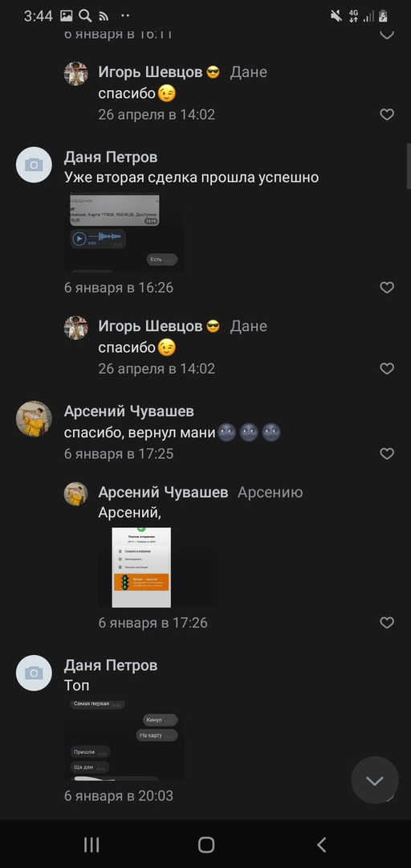Screen dimensions: 411x868
Task: Tap the scrollbar on the right edge
Action: pyautogui.click(x=409, y=166)
